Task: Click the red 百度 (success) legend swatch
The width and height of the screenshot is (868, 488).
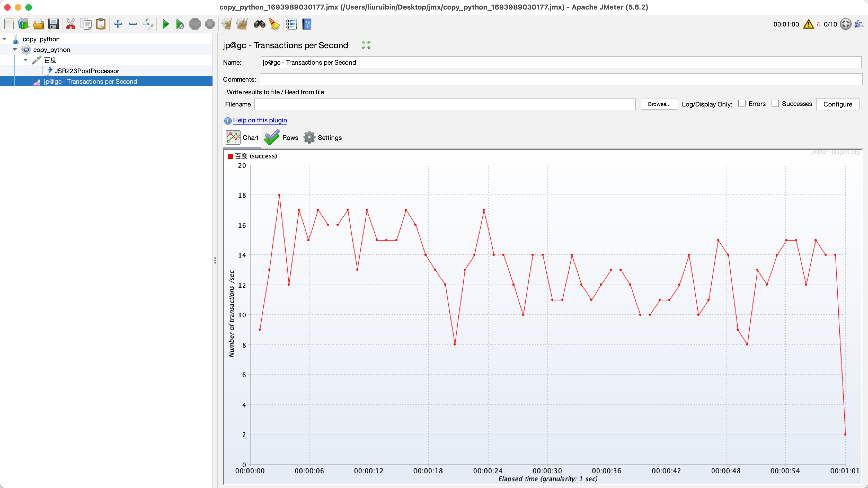Action: tap(231, 156)
